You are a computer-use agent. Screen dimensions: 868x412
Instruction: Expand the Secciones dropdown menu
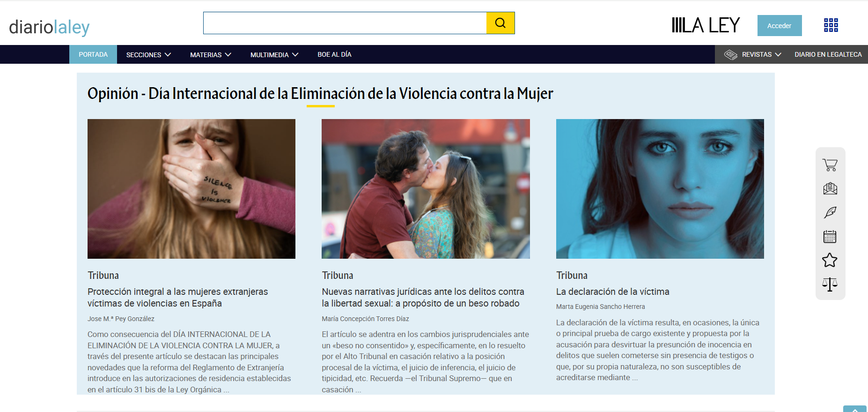(148, 55)
